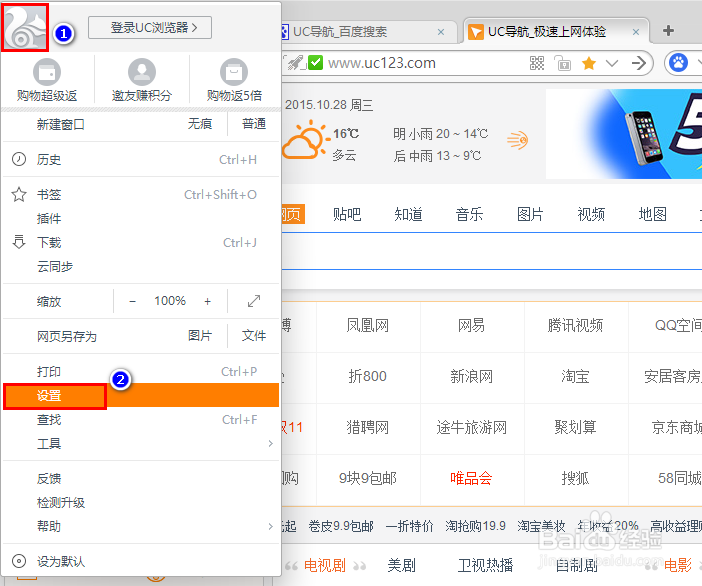Click the Baidu paw search engine icon
Image resolution: width=702 pixels, height=586 pixels.
pyautogui.click(x=678, y=63)
